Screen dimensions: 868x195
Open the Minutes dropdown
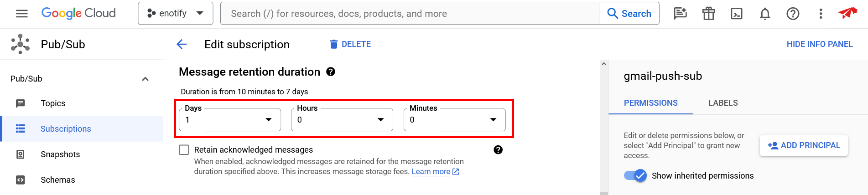tap(454, 120)
